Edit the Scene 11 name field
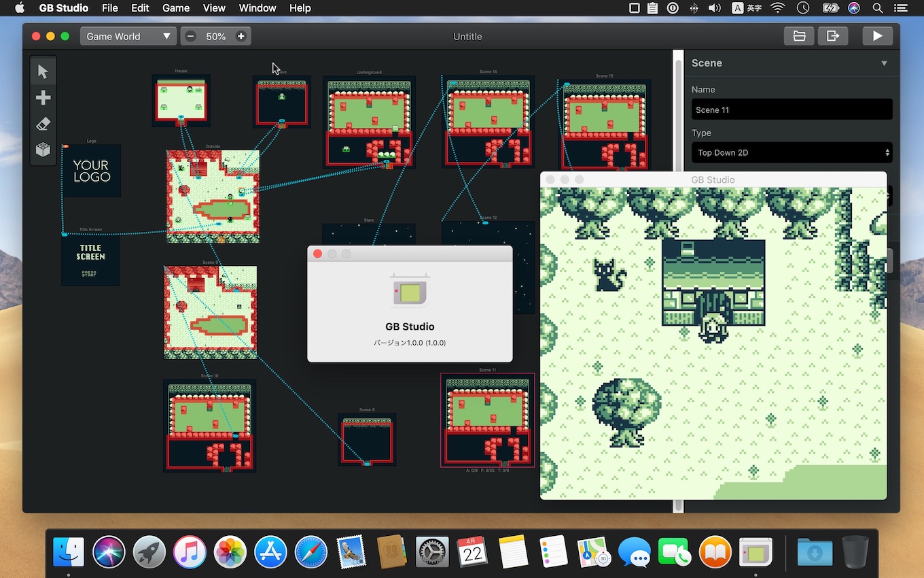The height and width of the screenshot is (578, 924). pos(792,109)
